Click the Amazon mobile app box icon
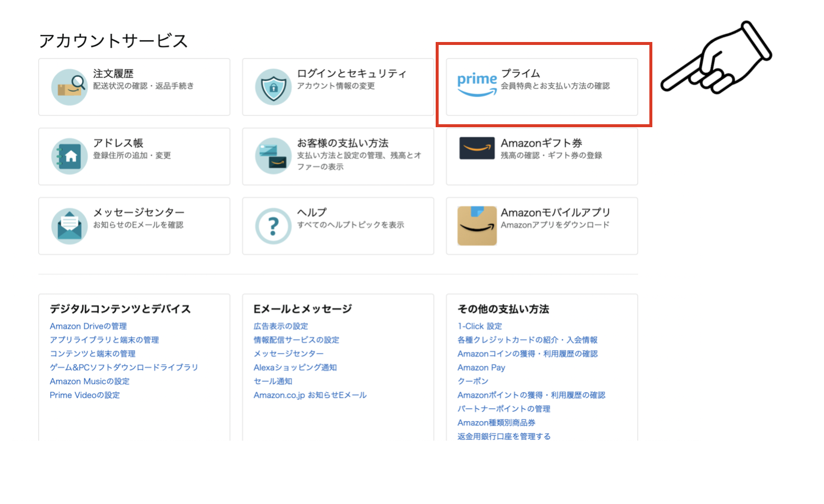This screenshot has width=824, height=504. tap(477, 225)
